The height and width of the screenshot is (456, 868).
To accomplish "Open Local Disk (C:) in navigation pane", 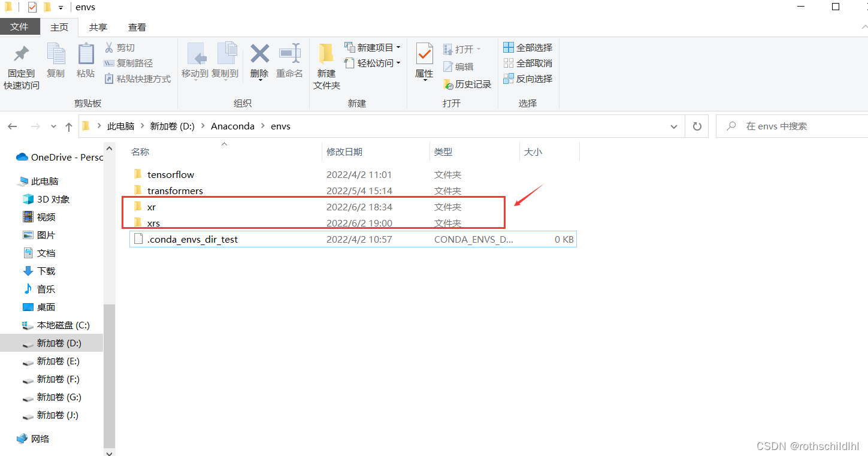I will (56, 325).
